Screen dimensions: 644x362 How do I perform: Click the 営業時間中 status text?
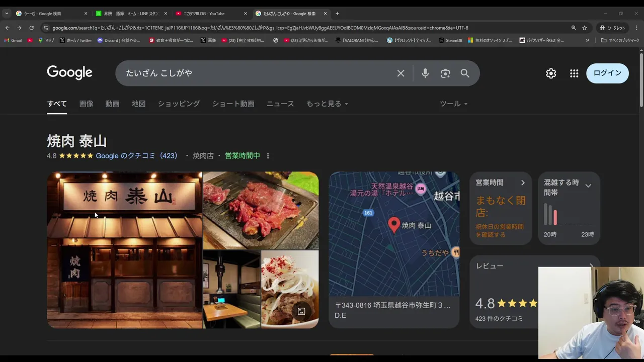click(243, 156)
